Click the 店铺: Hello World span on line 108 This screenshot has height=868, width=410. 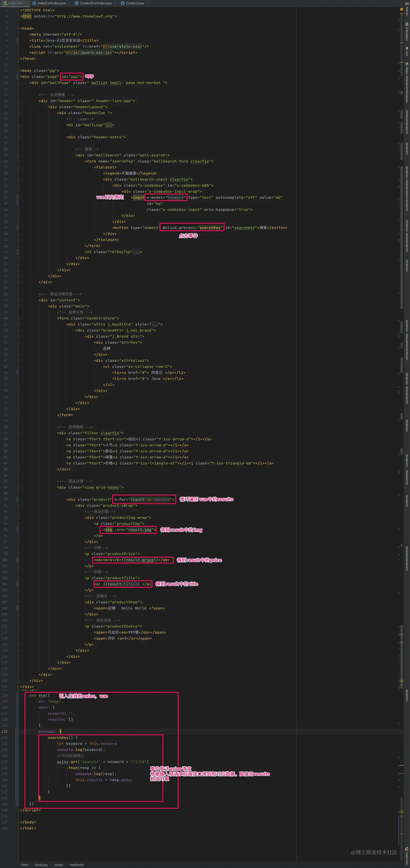129,608
